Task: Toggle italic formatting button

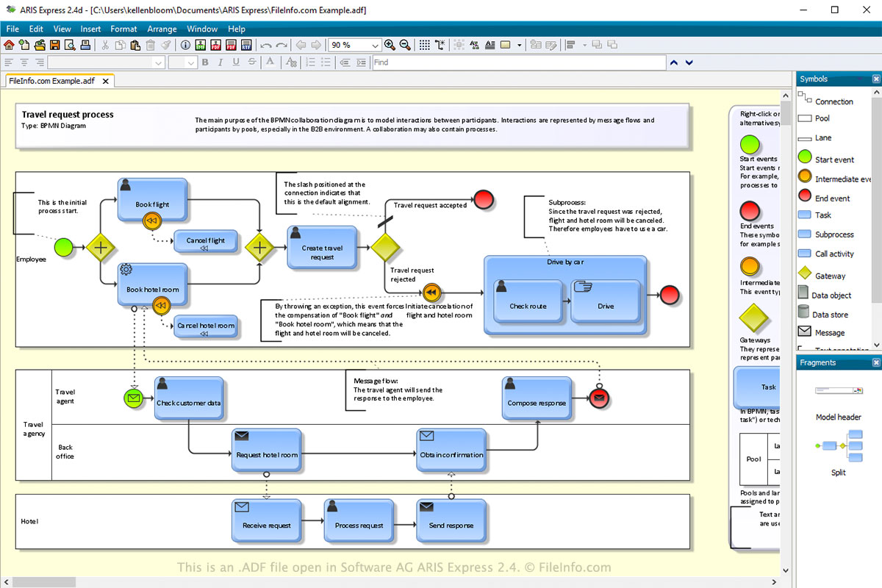Action: (220, 62)
